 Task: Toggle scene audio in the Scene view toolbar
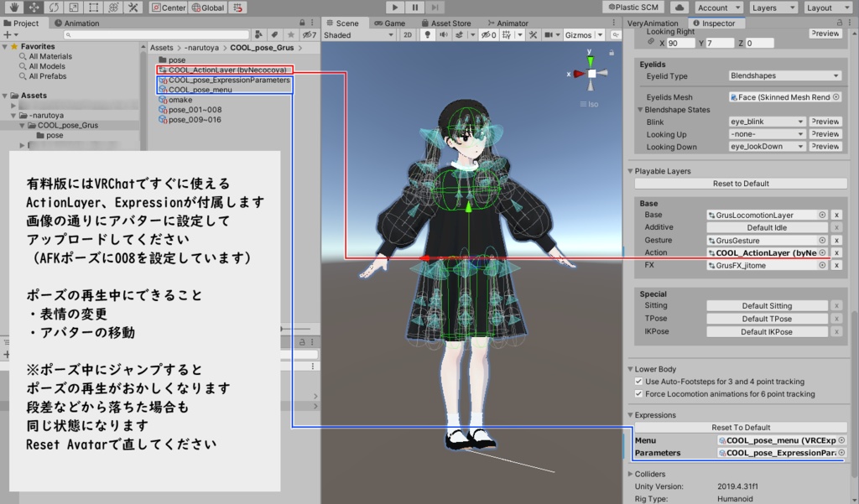coord(444,34)
